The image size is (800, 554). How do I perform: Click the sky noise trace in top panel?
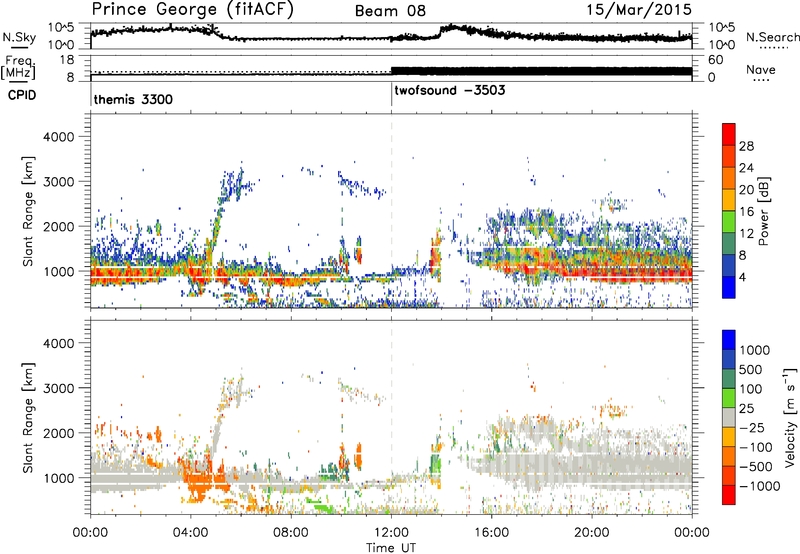click(391, 35)
